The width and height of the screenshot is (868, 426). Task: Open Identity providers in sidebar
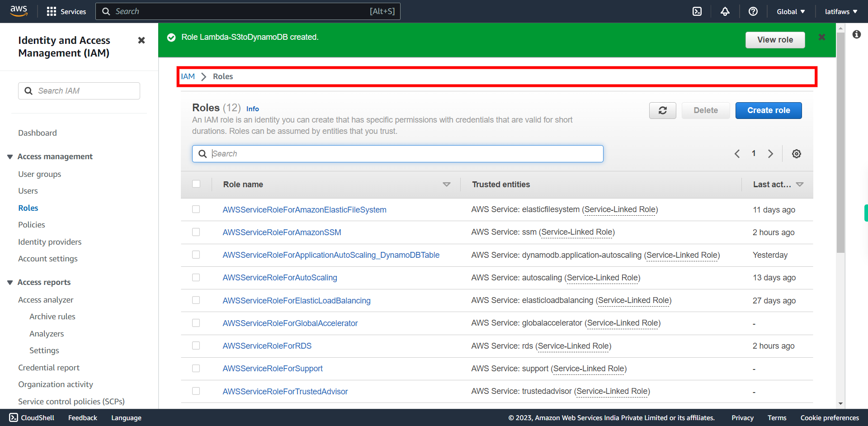pyautogui.click(x=50, y=242)
